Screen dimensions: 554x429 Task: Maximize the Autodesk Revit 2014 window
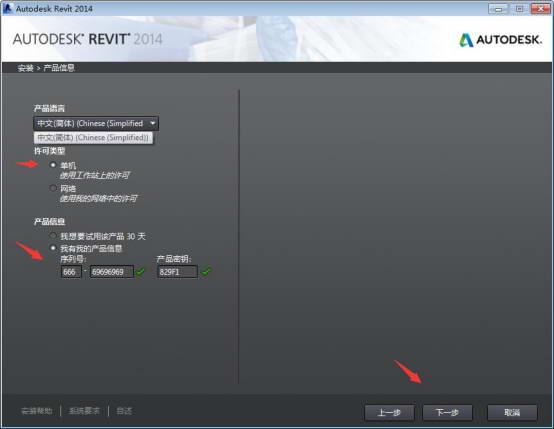pyautogui.click(x=519, y=9)
